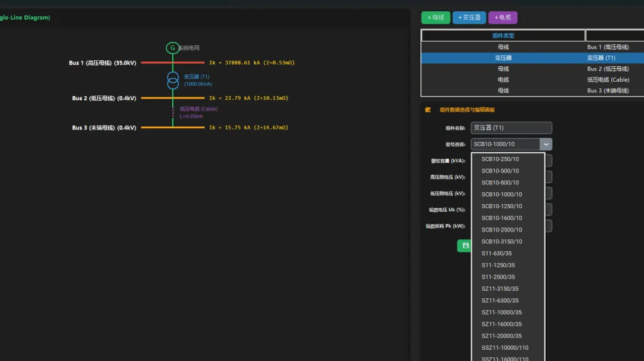Screen dimensions: 644x361
Task: Select the 母线 row for Bus 1 (高压母线)
Action: (532, 47)
